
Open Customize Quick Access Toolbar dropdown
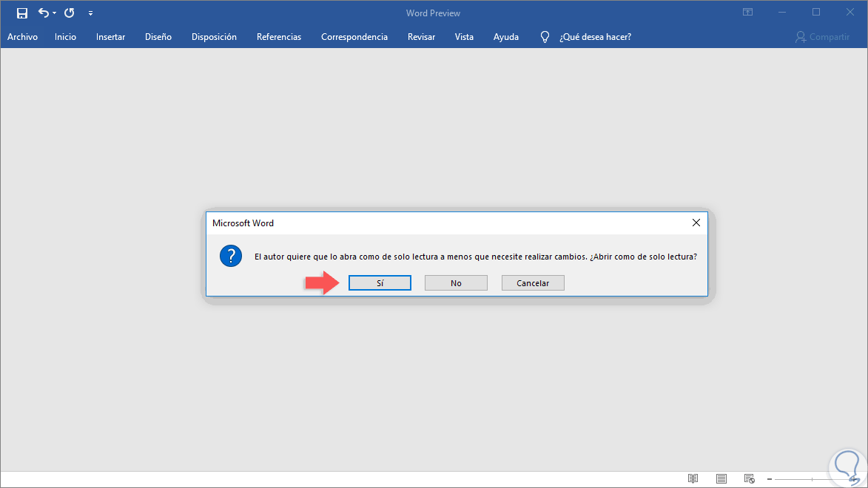[x=90, y=13]
